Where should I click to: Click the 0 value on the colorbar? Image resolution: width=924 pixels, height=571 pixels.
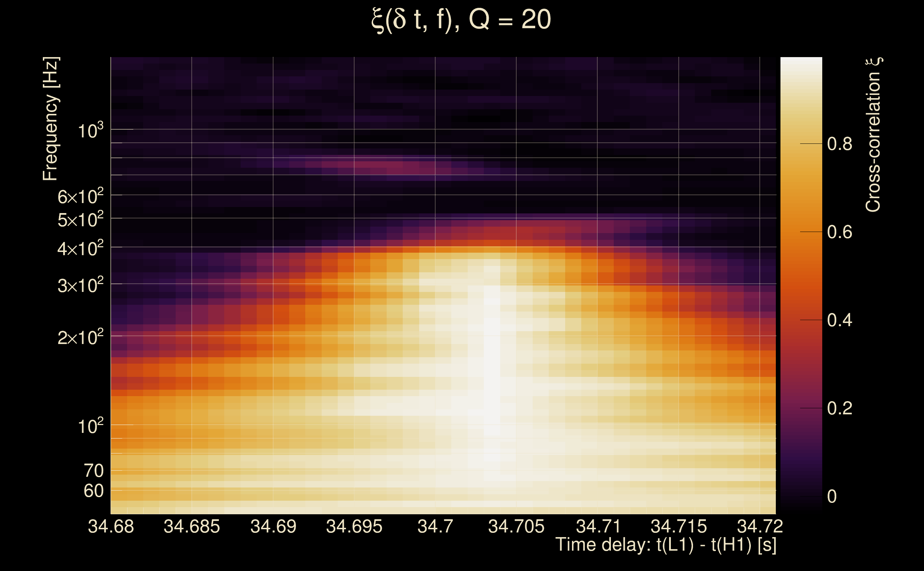point(832,496)
